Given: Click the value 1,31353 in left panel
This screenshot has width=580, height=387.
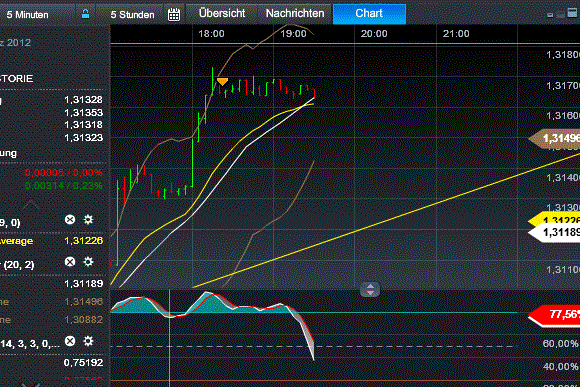Looking at the screenshot, I should [x=83, y=112].
